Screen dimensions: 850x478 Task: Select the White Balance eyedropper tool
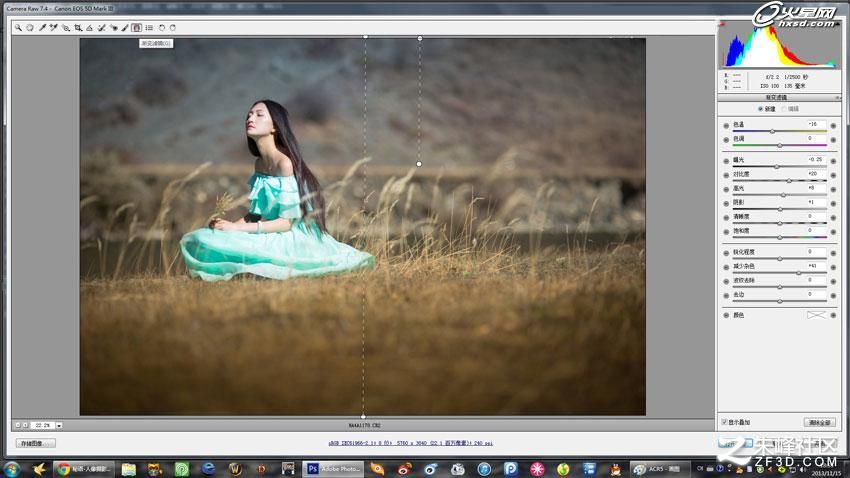point(42,28)
